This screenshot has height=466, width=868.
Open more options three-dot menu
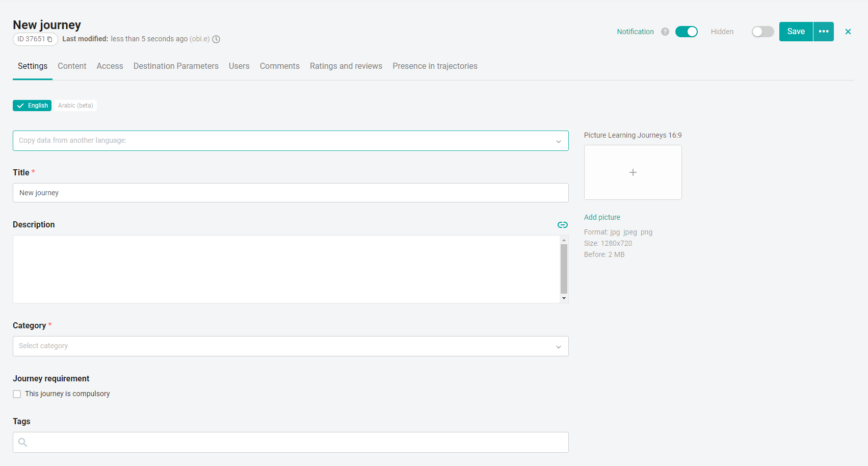tap(824, 32)
